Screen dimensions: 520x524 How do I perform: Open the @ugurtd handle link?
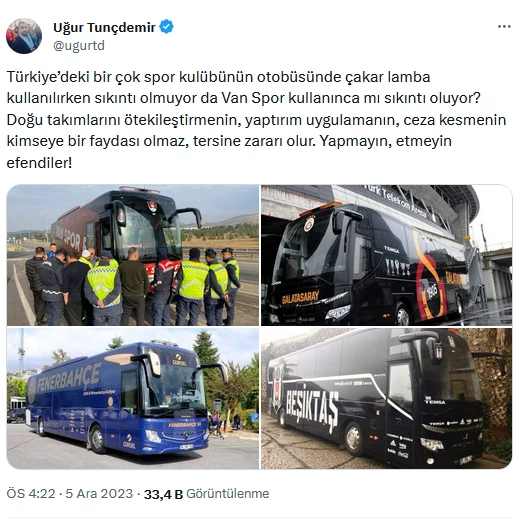pos(79,45)
